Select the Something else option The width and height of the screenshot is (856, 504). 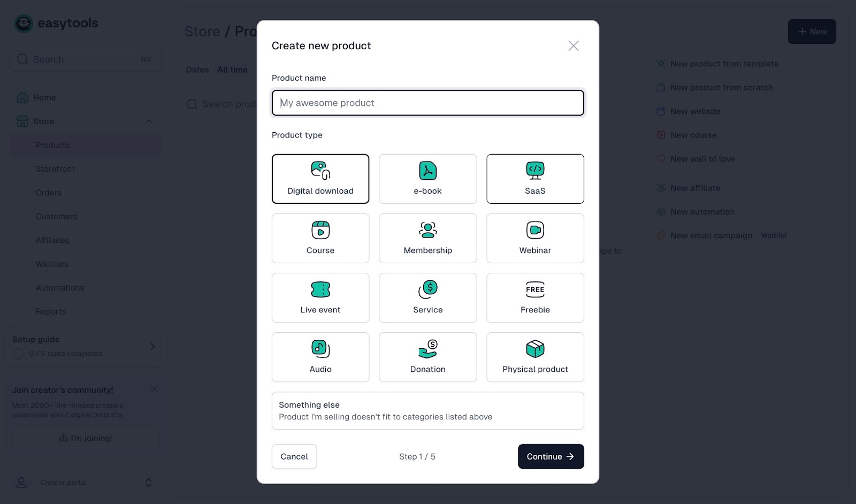[427, 410]
